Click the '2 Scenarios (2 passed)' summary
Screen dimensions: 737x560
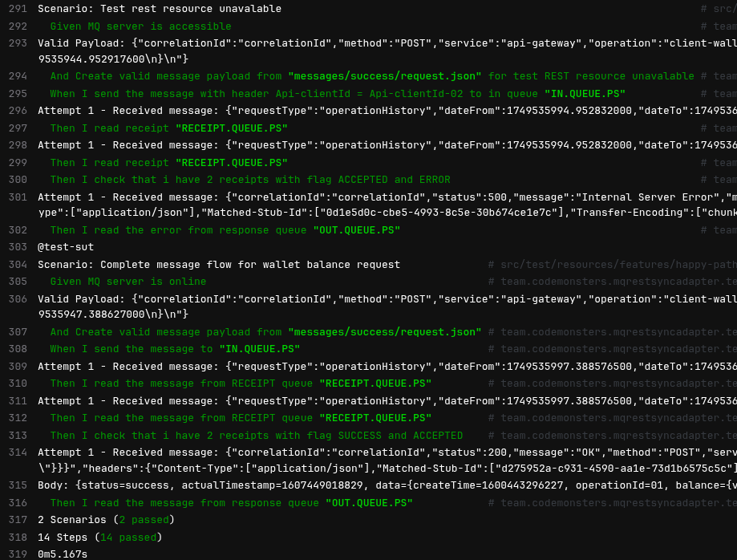click(106, 520)
